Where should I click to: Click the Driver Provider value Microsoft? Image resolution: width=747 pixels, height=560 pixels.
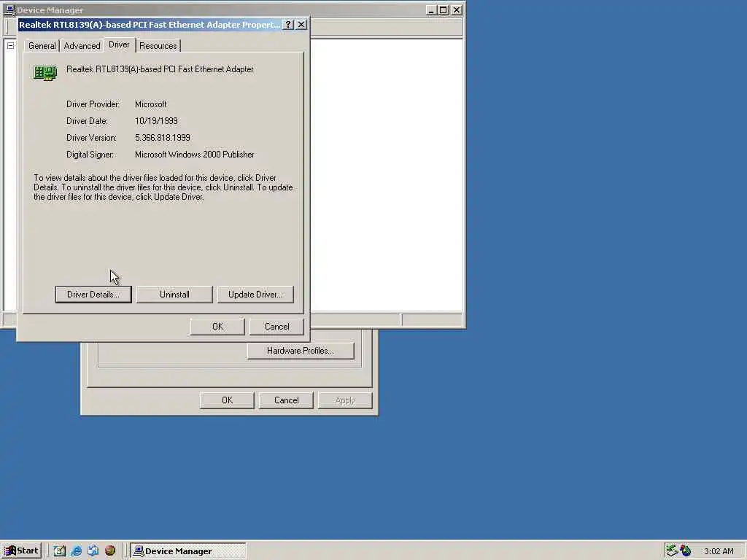coord(150,104)
